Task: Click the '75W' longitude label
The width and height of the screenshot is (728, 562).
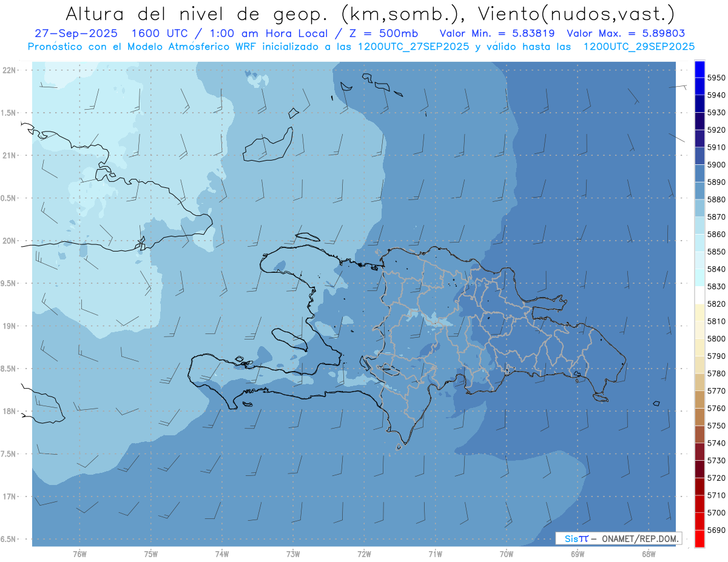Action: [x=150, y=554]
